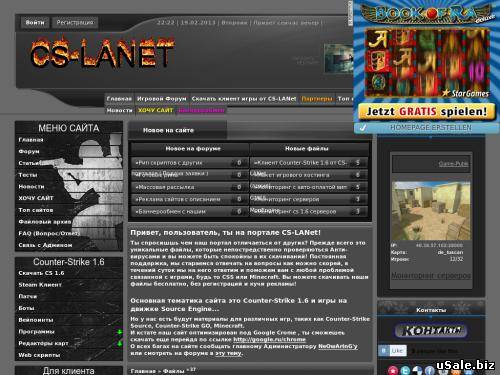
Task: Open Программы sidebar link
Action: point(36,332)
